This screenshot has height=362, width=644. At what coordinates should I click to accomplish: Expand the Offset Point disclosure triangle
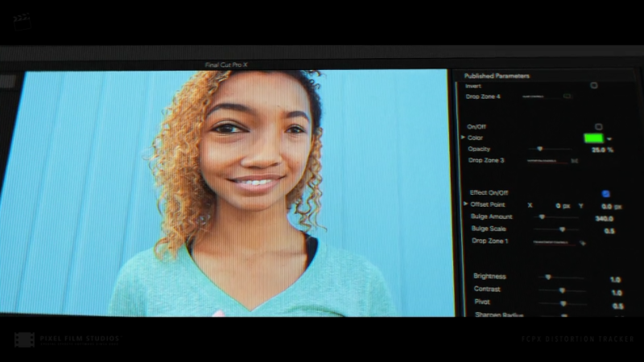click(x=465, y=204)
